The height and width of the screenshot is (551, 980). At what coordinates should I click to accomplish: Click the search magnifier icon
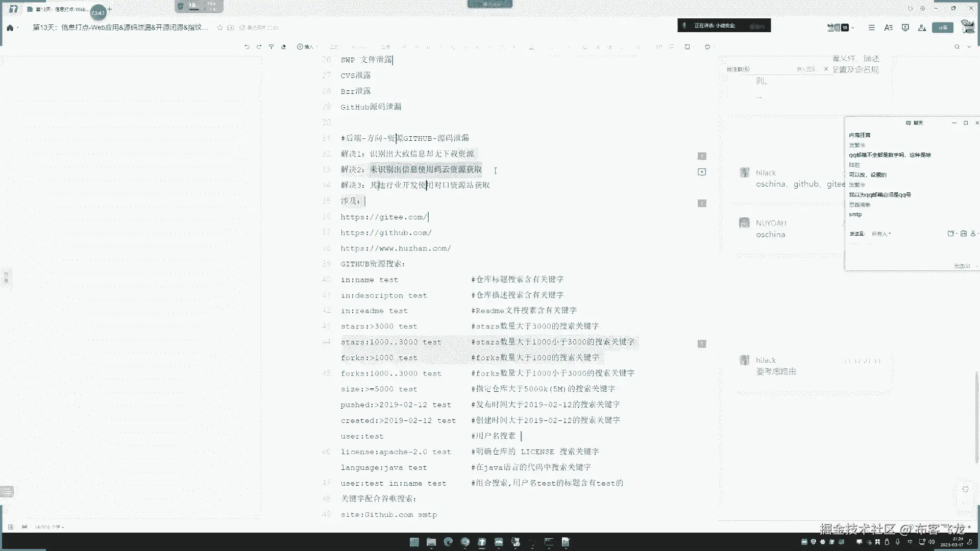[x=957, y=46]
